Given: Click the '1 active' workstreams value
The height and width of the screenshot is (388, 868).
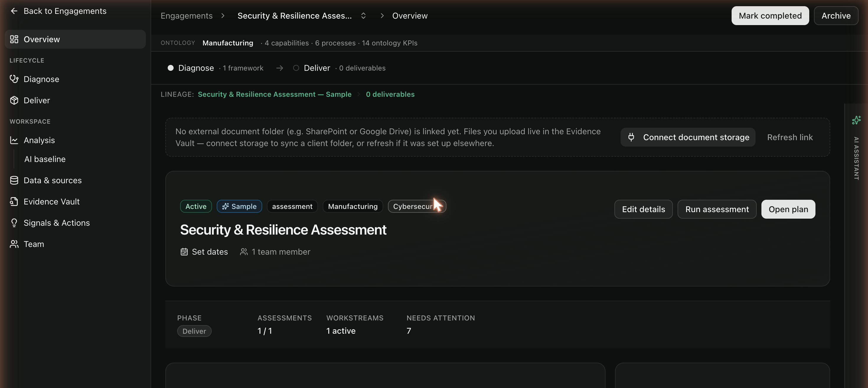Looking at the screenshot, I should click(341, 331).
